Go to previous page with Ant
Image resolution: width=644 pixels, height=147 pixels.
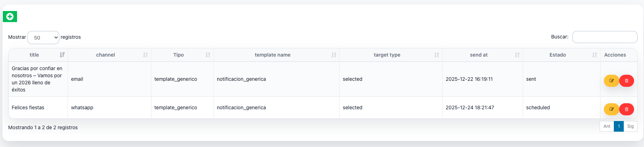(607, 126)
